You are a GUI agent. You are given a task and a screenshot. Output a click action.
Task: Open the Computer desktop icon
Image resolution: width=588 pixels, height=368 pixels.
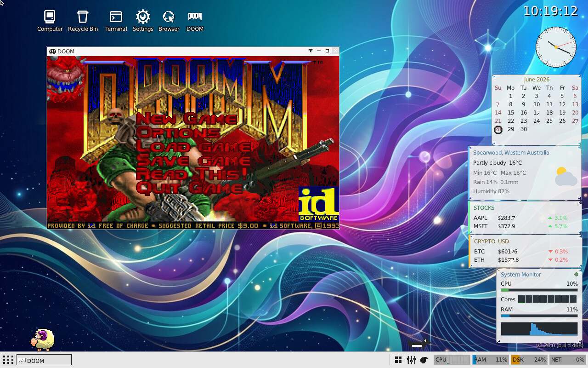(x=50, y=21)
